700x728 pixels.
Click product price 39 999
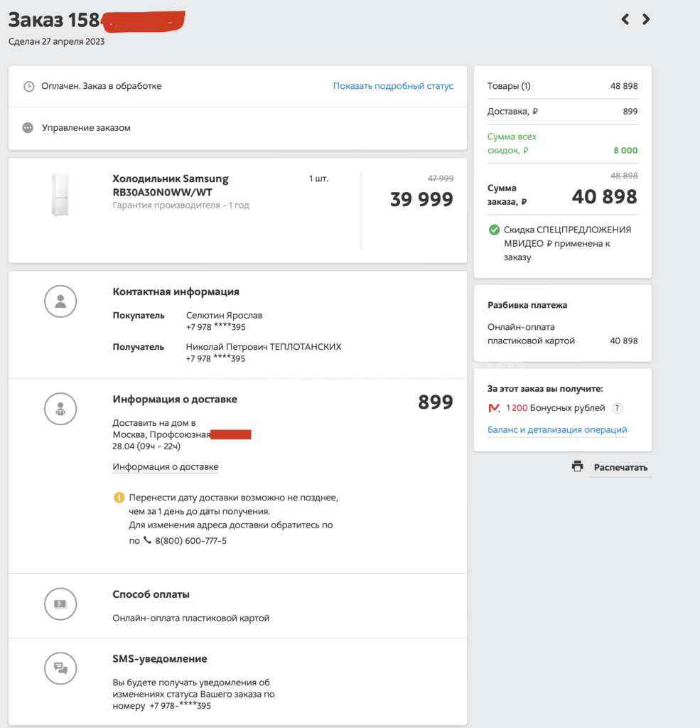pos(421,199)
